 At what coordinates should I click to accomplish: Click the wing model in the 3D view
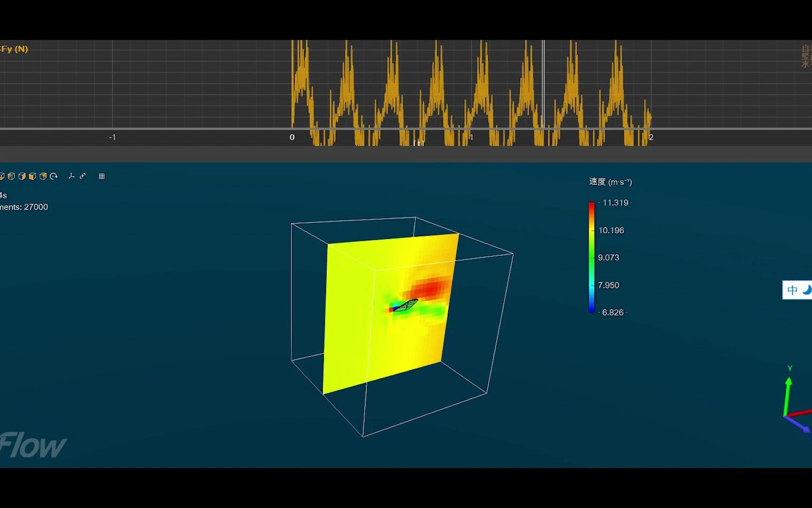(x=405, y=305)
